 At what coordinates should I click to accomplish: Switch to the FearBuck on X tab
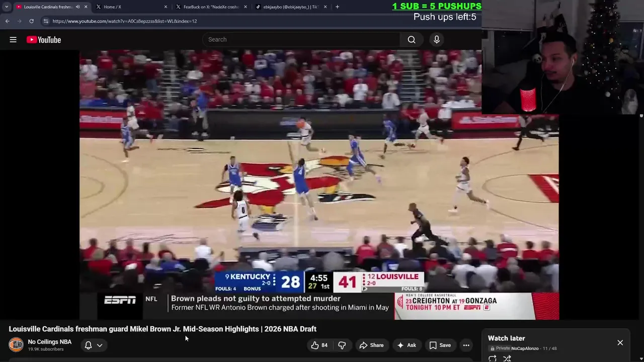click(211, 7)
